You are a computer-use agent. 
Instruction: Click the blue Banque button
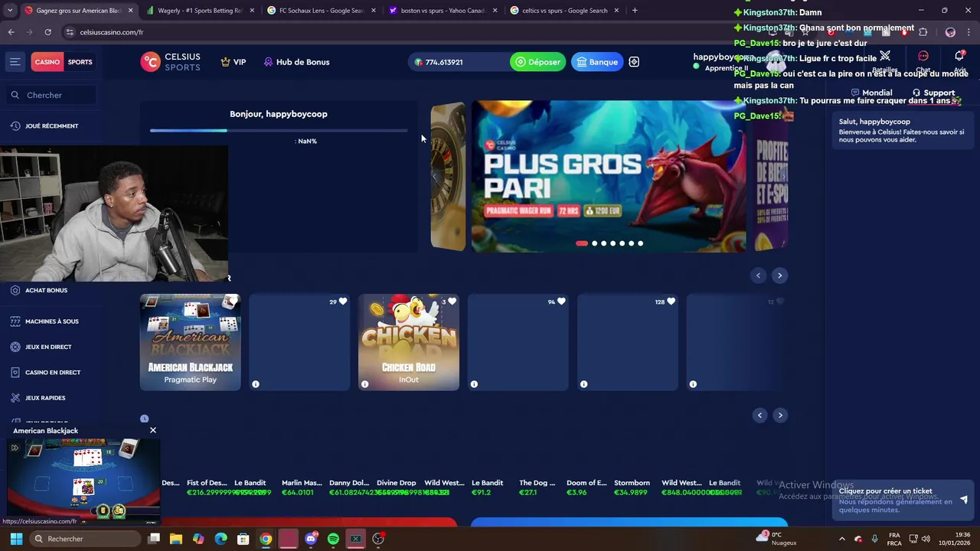[597, 62]
